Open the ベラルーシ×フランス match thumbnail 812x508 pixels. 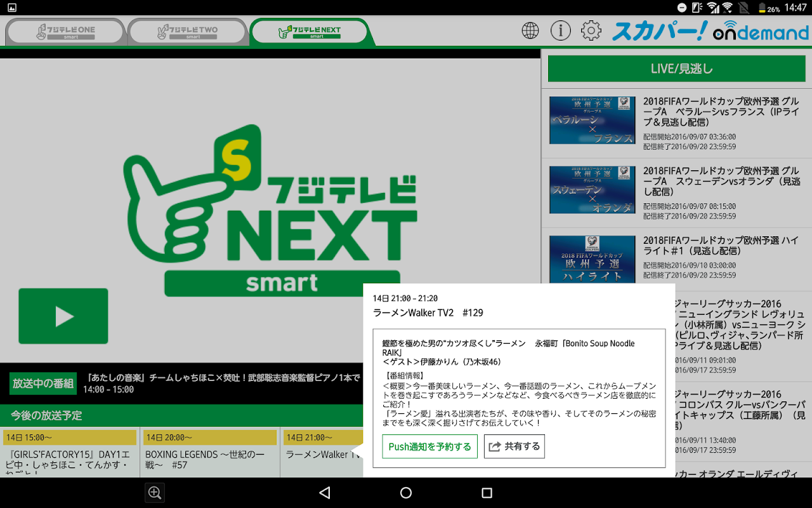coord(592,120)
